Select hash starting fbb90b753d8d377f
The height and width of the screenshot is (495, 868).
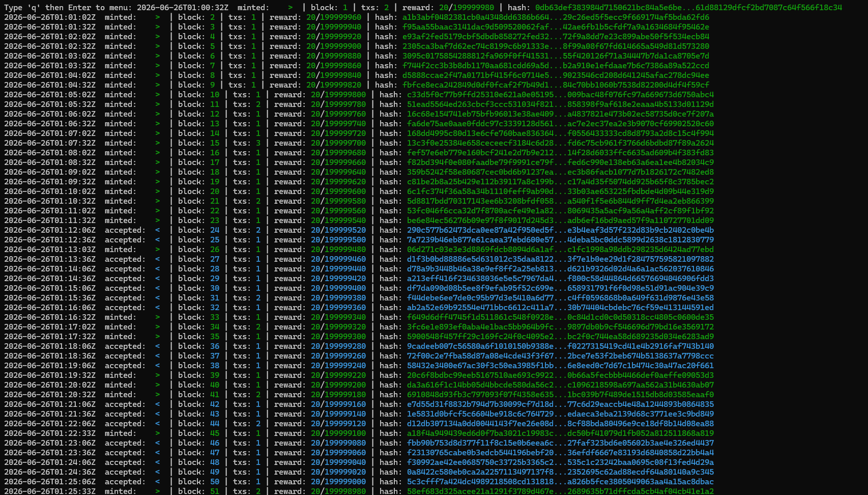pyautogui.click(x=560, y=443)
